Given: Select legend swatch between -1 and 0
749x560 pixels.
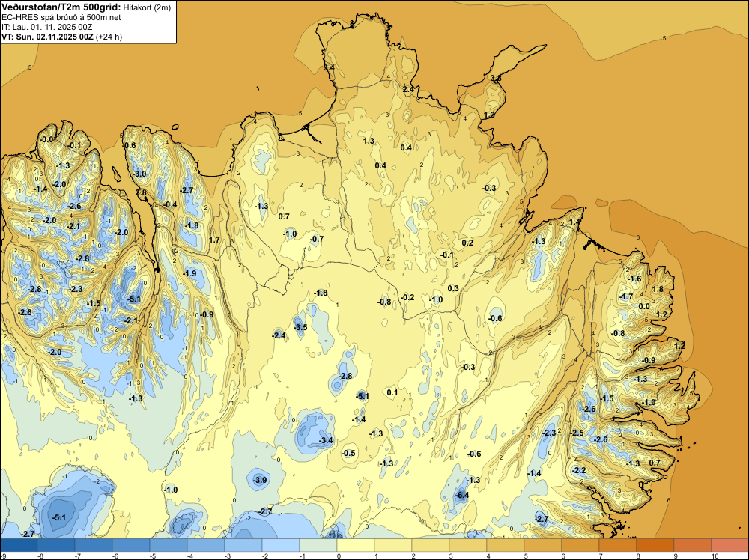Looking at the screenshot, I should coord(318,545).
